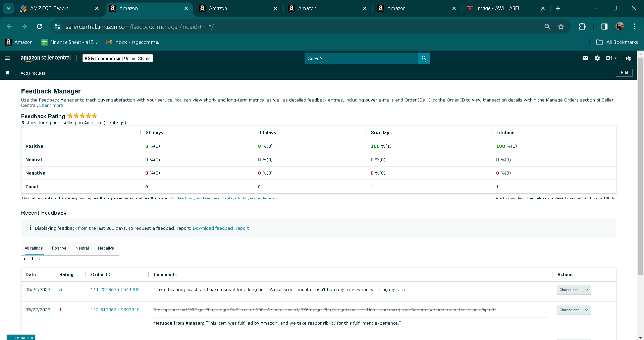Click the page vertical scrollbar thumb
Viewport: 644px width, 340px height.
(640, 166)
